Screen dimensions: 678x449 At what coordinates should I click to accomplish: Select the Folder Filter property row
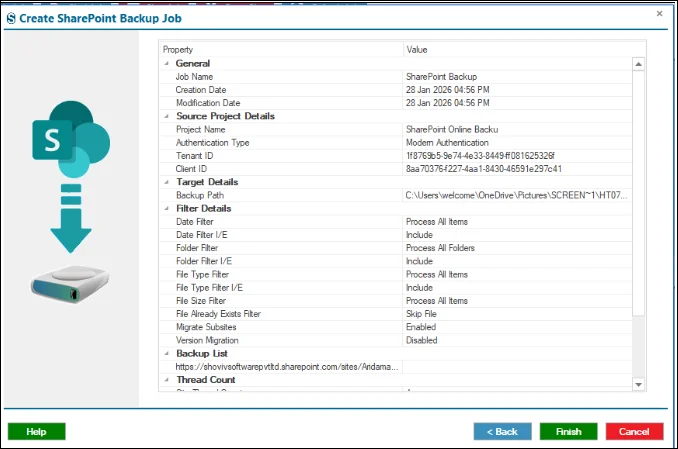tap(396, 248)
